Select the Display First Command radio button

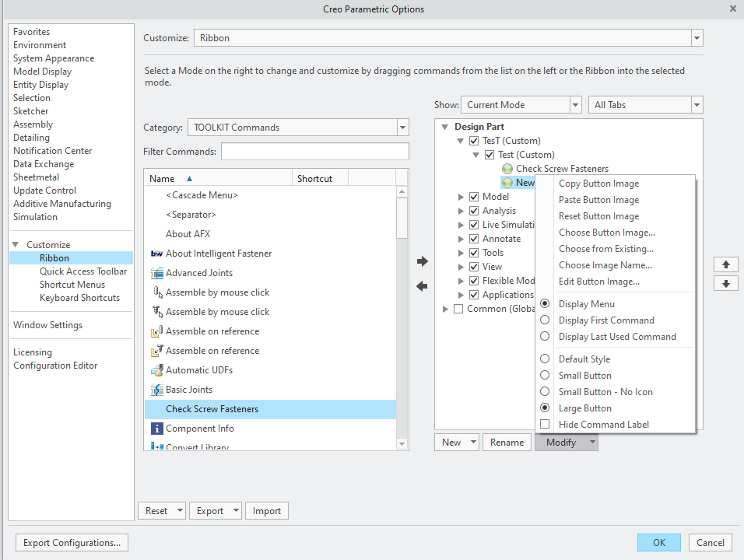(x=545, y=320)
